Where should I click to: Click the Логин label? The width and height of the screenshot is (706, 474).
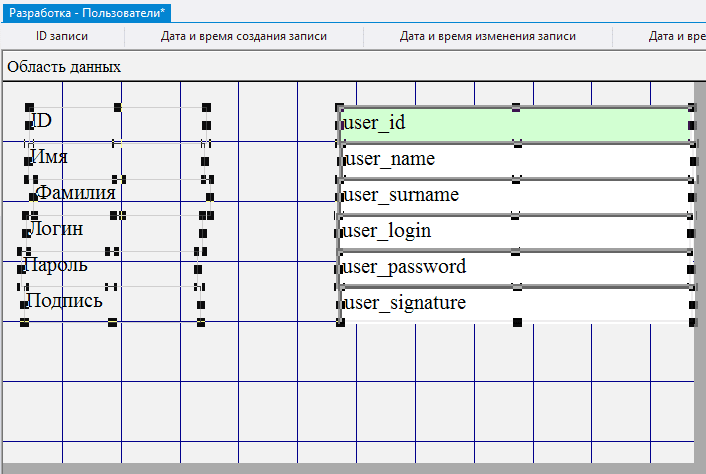click(55, 229)
